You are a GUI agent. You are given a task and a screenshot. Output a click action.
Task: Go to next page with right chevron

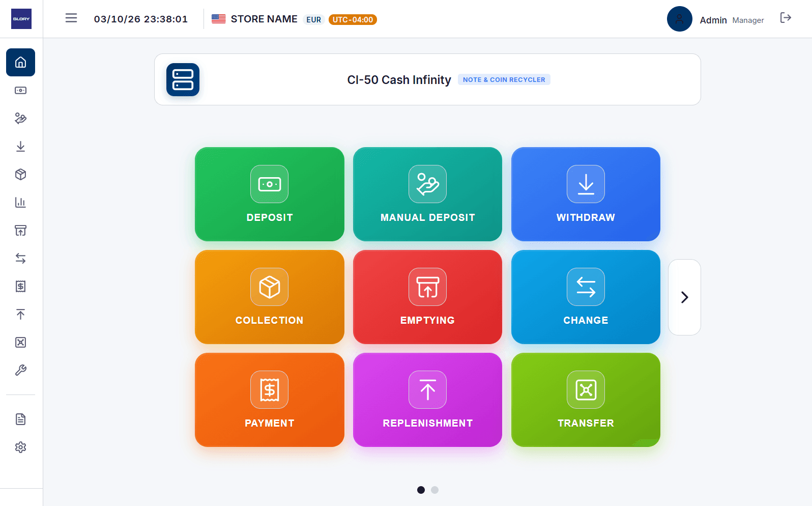click(x=684, y=297)
